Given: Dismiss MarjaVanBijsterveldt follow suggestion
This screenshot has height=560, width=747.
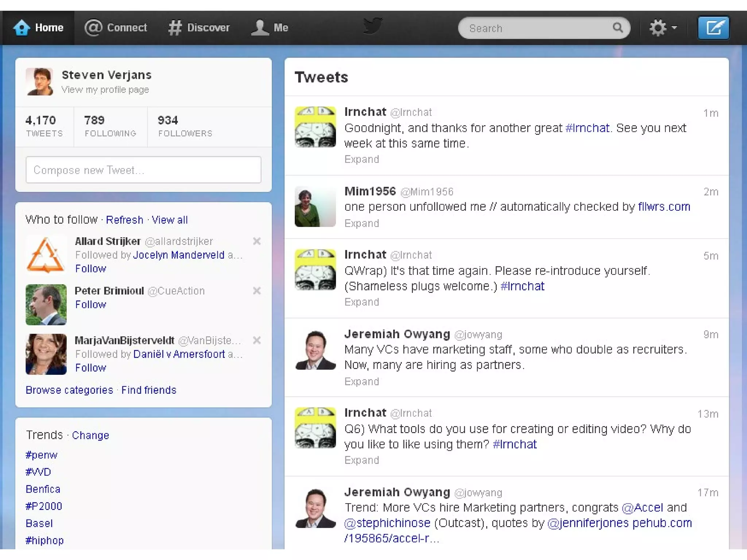Looking at the screenshot, I should [257, 341].
